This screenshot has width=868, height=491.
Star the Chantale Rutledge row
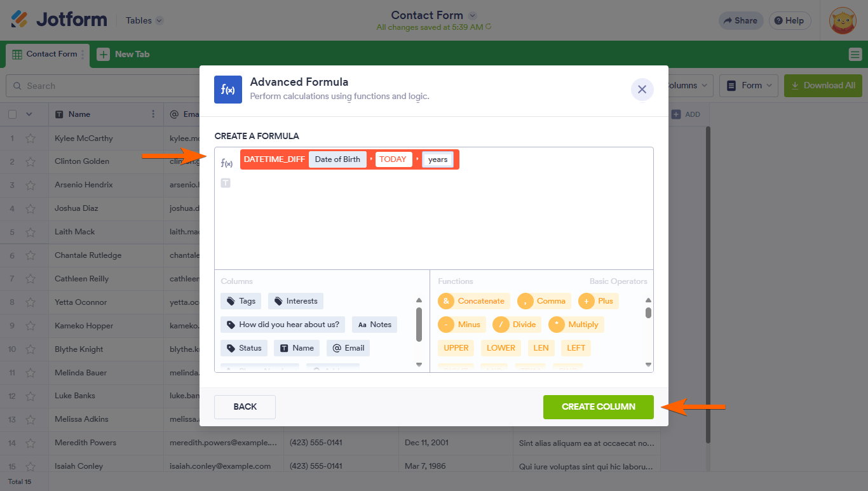tap(31, 255)
